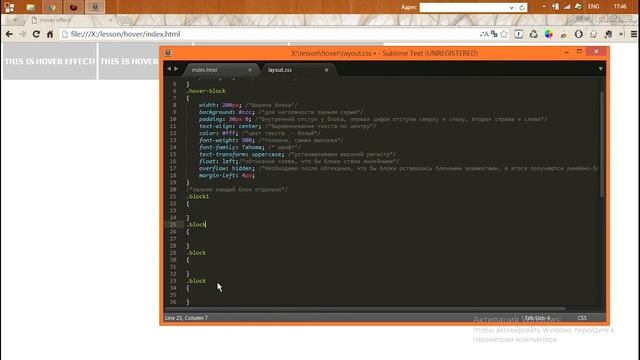Click the browser address bar URL
640x360 pixels.
point(125,34)
